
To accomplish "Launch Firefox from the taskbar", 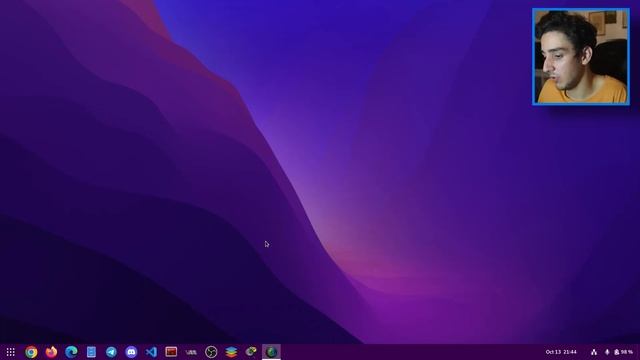I will coord(51,352).
